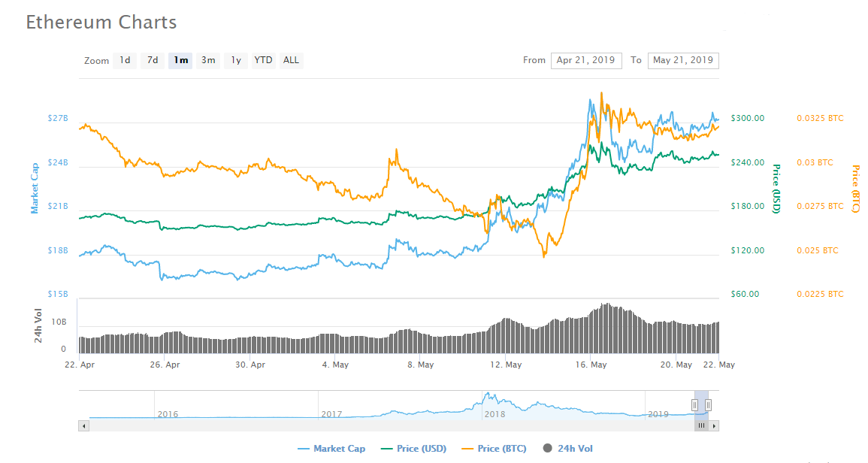Image resolution: width=868 pixels, height=463 pixels.
Task: Click the From date field showing Apr 21, 2019
Action: tap(586, 60)
